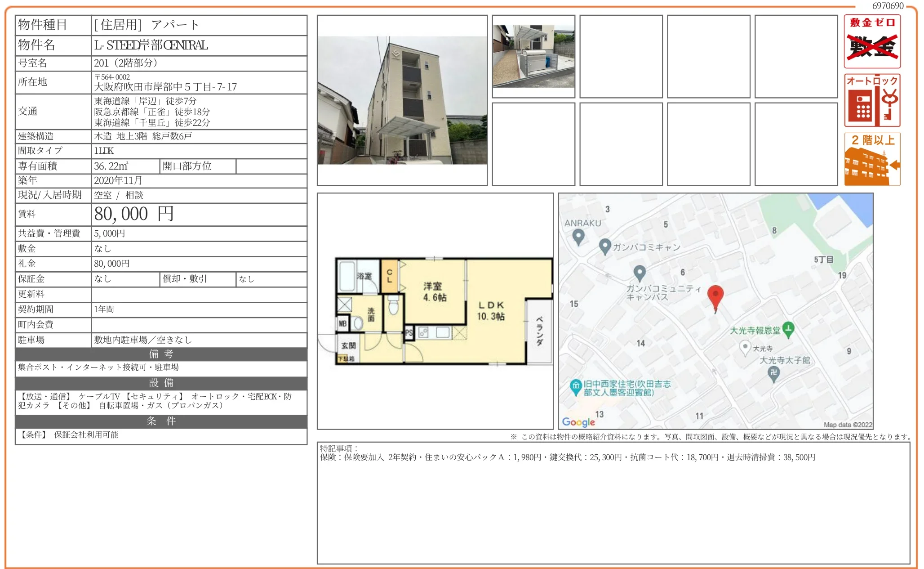924x569 pixels.
Task: Click the オートロック badge icon
Action: (x=872, y=100)
